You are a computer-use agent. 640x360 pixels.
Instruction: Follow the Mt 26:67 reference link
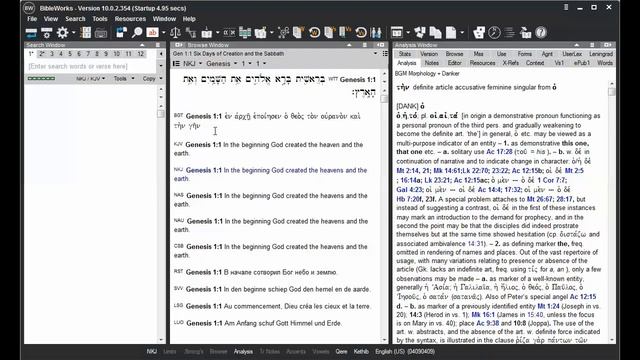pyautogui.click(x=539, y=200)
